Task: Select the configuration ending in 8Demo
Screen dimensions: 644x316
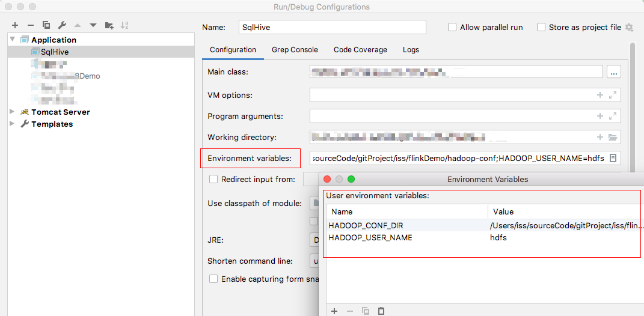Action: pos(66,76)
